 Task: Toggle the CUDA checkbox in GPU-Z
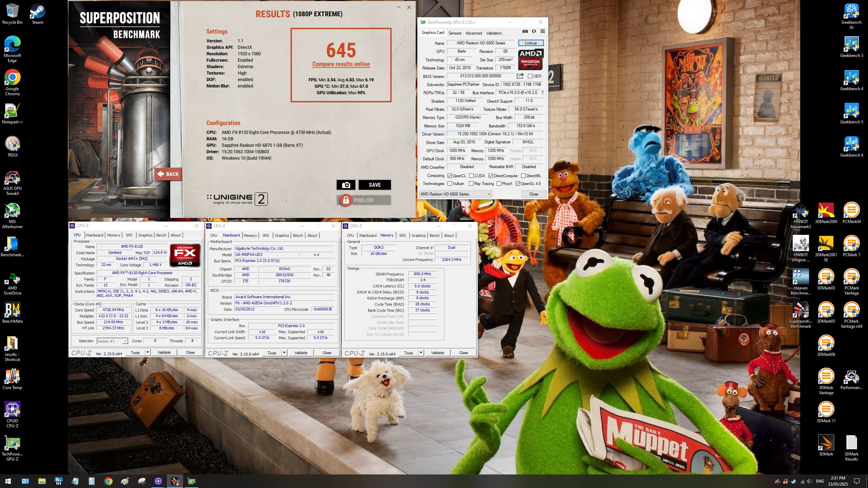471,176
